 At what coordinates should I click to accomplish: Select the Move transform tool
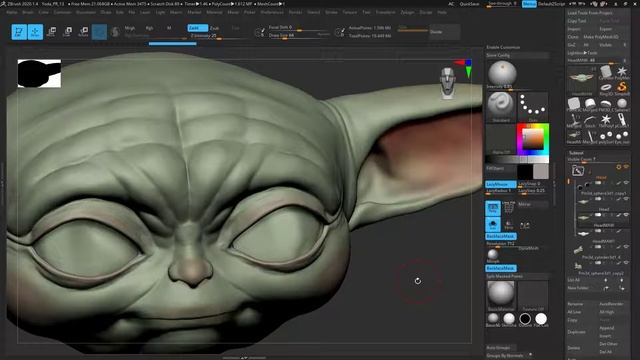[51, 32]
